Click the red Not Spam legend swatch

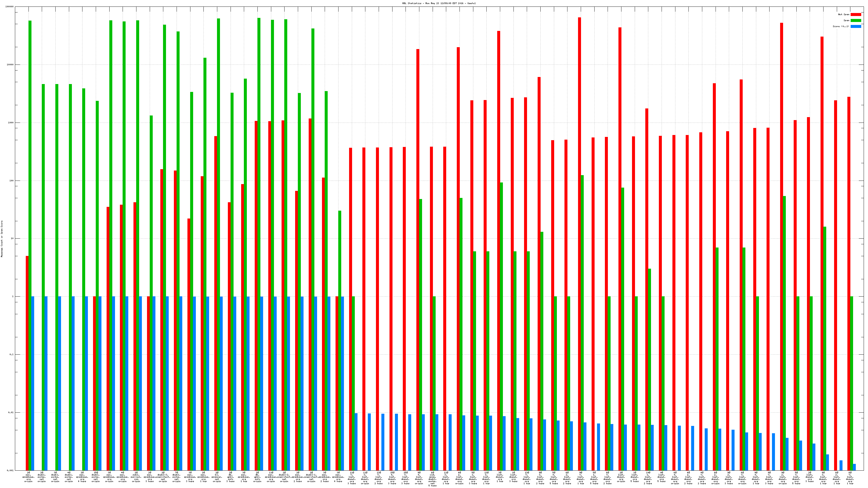pyautogui.click(x=856, y=14)
